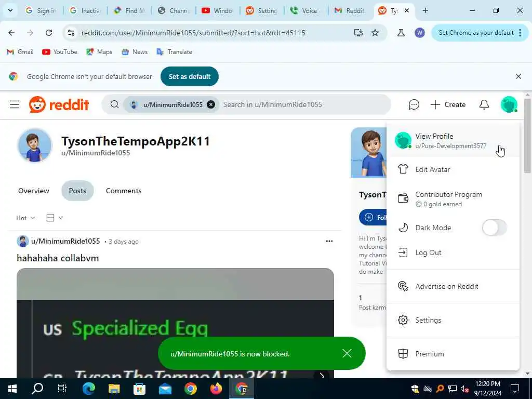The image size is (532, 399).
Task: Switch to the Comments tab
Action: click(x=124, y=191)
